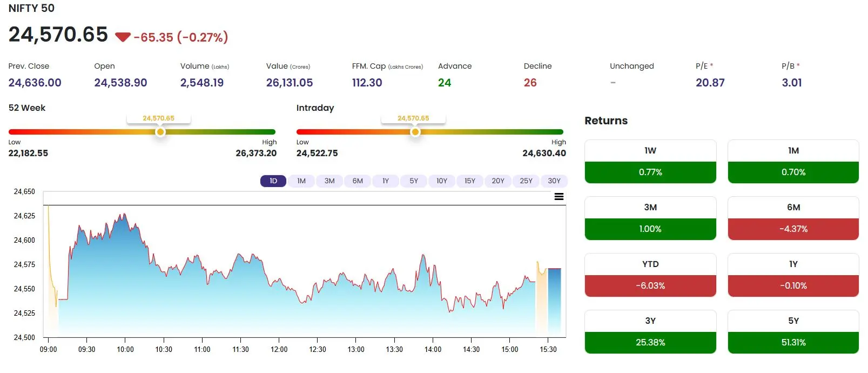
Task: Switch chart to 3M range
Action: pyautogui.click(x=329, y=181)
